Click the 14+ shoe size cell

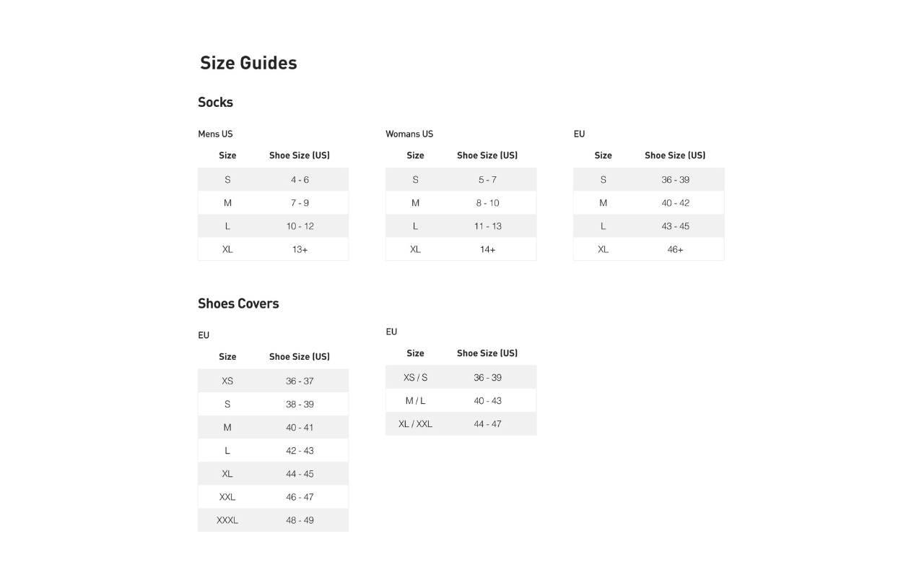tap(487, 249)
